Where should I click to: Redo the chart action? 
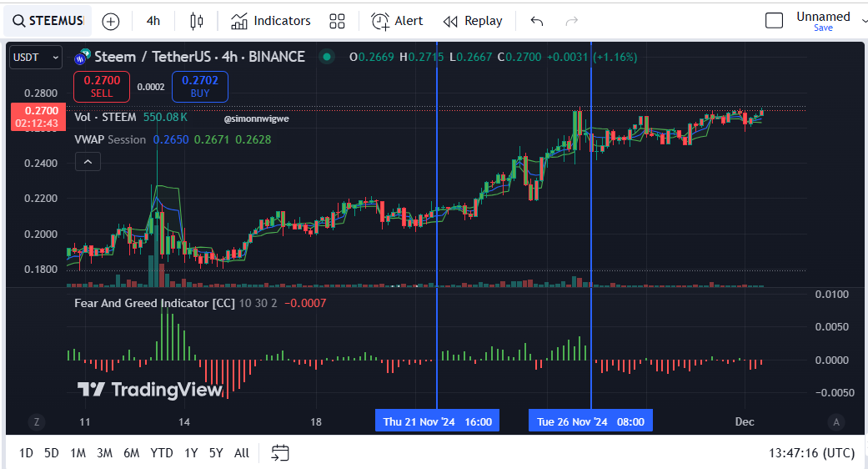tap(571, 21)
